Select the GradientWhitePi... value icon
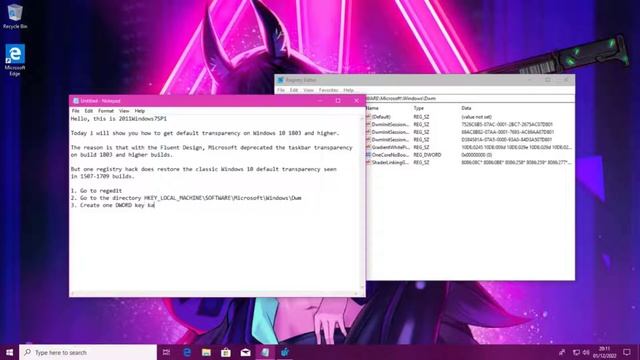640x360 pixels. point(368,147)
